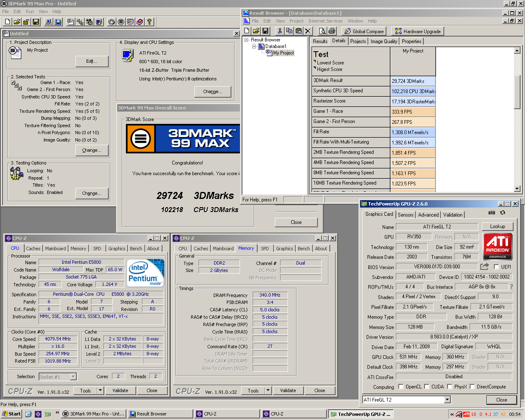
Task: Click the Global Compare button
Action: [x=364, y=31]
